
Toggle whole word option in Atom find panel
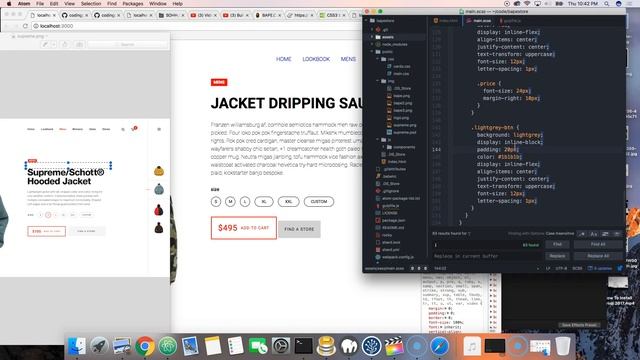[x=617, y=234]
